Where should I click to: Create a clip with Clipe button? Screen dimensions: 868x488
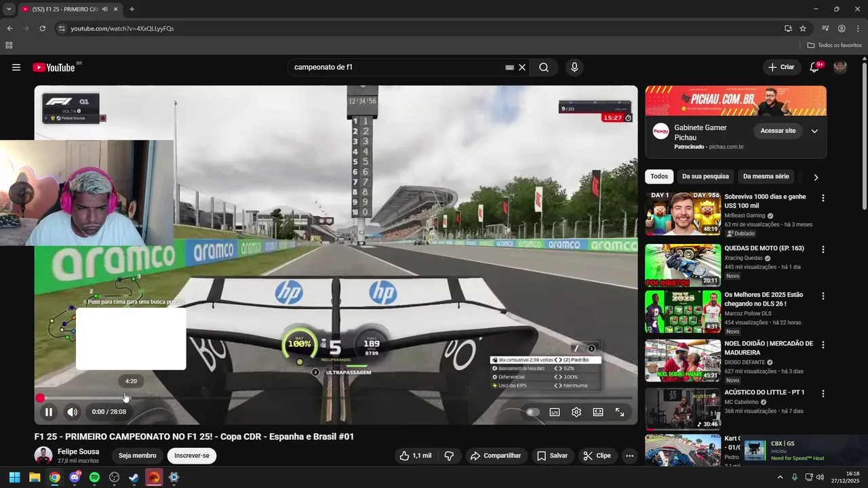597,455
